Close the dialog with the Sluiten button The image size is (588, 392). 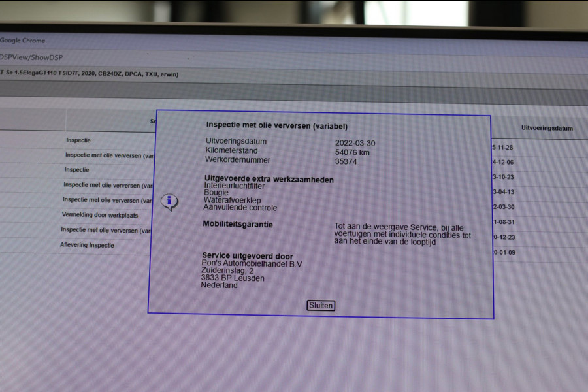tap(321, 305)
